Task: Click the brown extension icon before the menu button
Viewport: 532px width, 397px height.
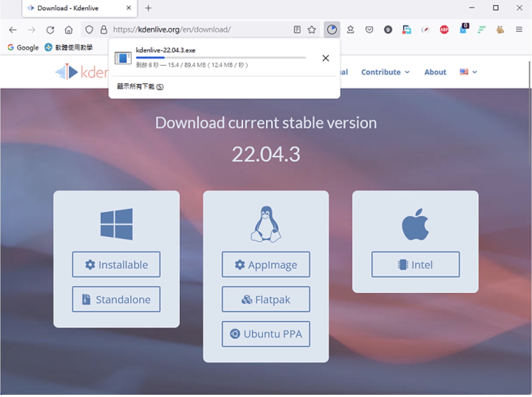Action: (500, 30)
